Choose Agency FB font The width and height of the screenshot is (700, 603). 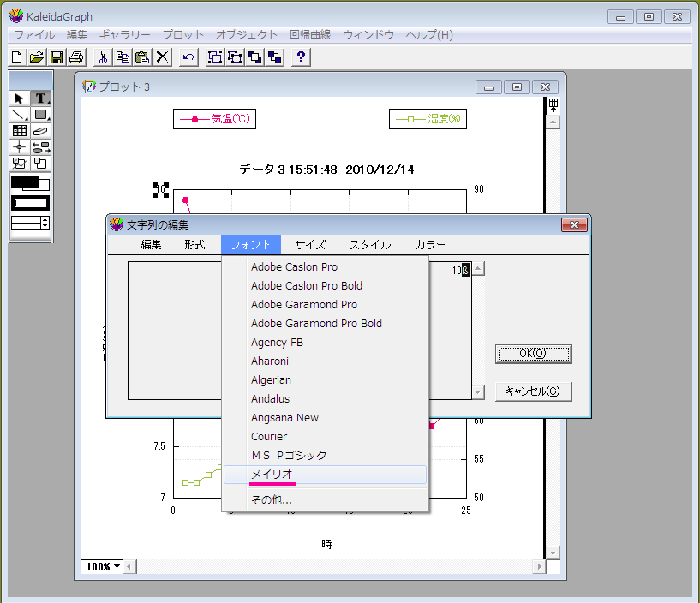(x=325, y=343)
